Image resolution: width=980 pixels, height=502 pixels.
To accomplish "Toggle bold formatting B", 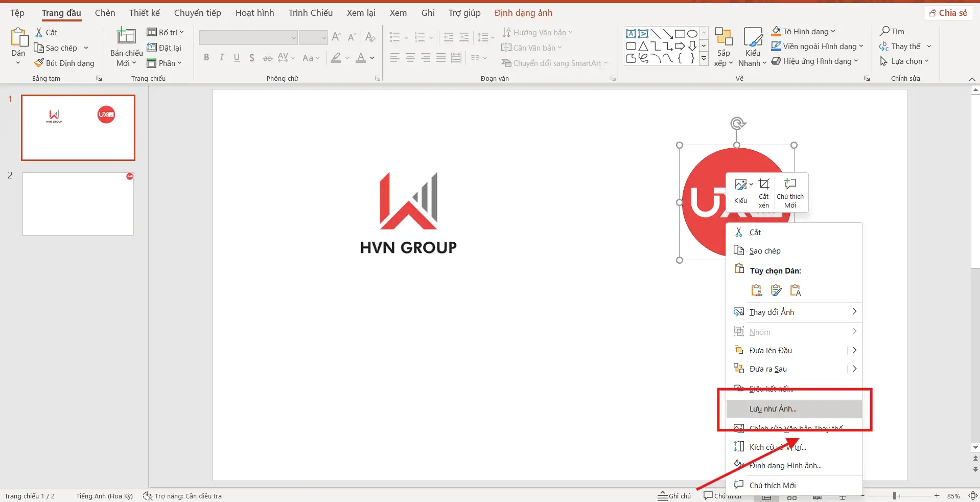I will tap(206, 58).
